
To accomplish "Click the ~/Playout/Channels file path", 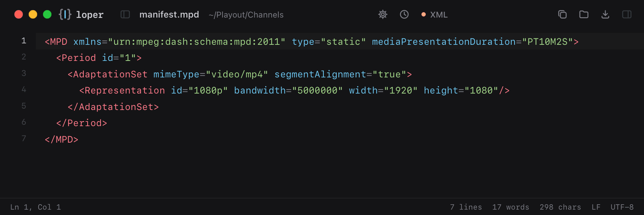I will point(246,15).
